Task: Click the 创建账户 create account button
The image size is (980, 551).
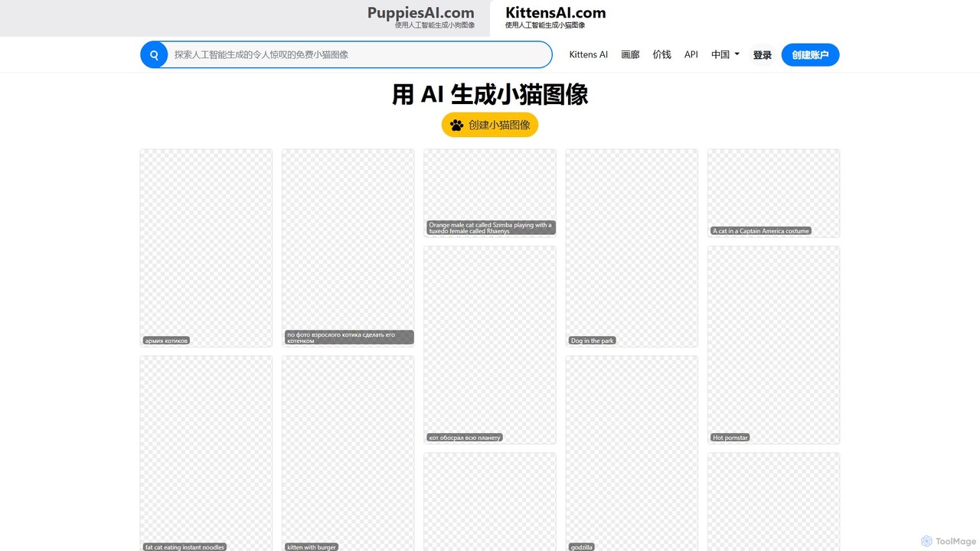Action: tap(810, 55)
